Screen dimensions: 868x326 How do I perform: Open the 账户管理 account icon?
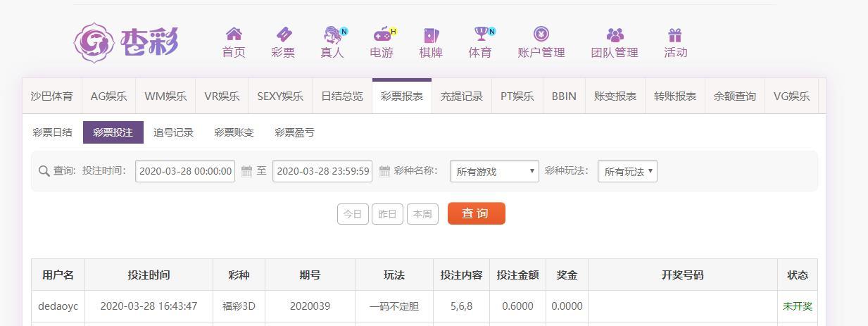(541, 34)
